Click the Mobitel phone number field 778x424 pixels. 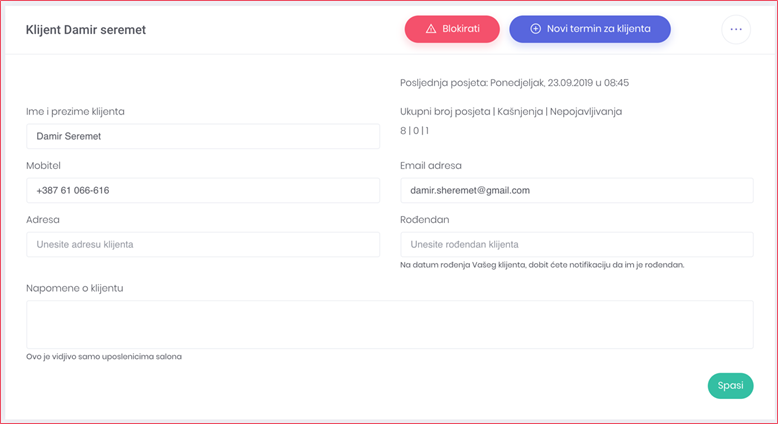pos(203,190)
